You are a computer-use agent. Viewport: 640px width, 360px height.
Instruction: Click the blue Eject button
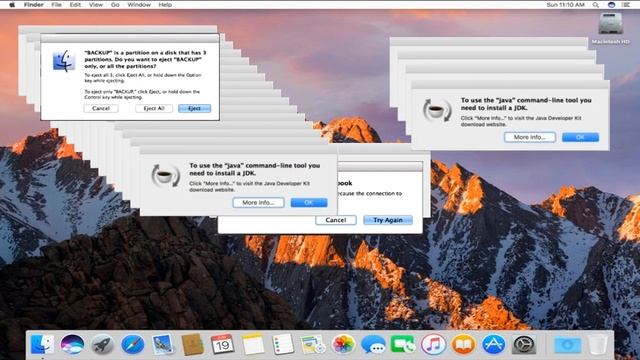pyautogui.click(x=195, y=108)
